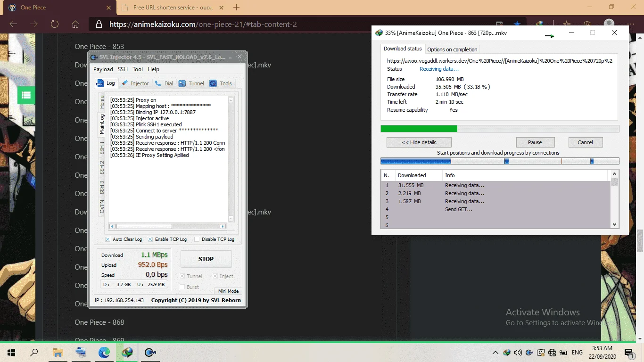Select the Options on completion tab
The image size is (644, 362).
(x=452, y=49)
